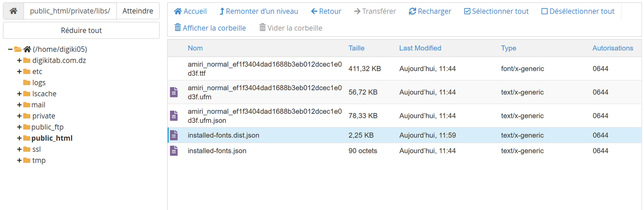Click the Réduire tout button

coord(81,31)
